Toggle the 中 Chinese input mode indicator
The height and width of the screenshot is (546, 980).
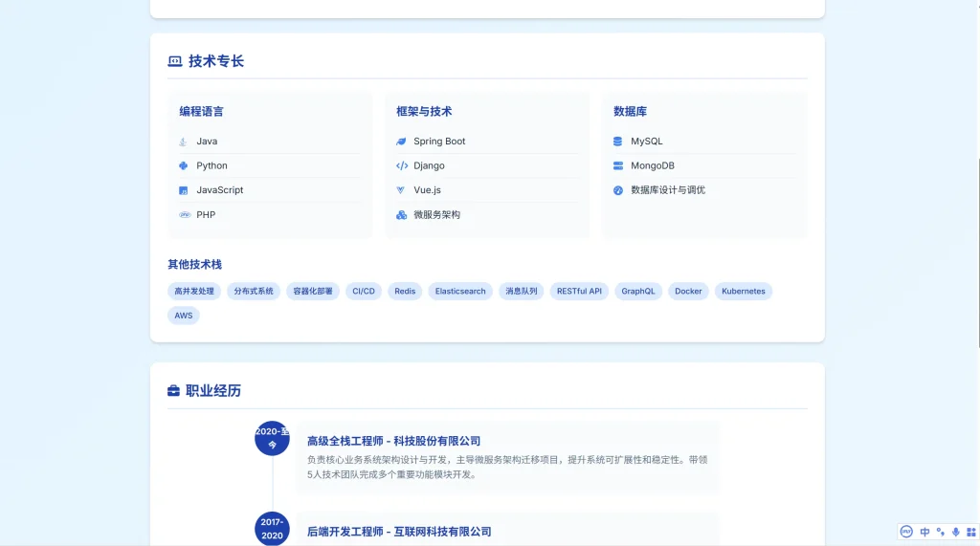pos(924,532)
